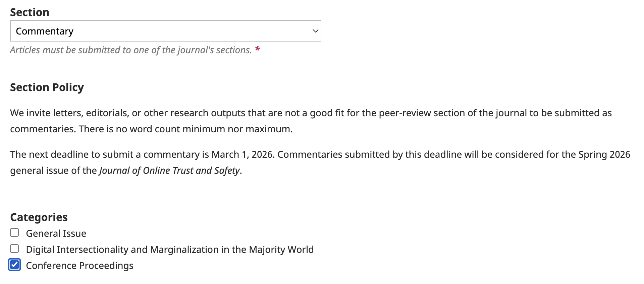Click the 'Section' field heading
The width and height of the screenshot is (644, 284).
30,12
